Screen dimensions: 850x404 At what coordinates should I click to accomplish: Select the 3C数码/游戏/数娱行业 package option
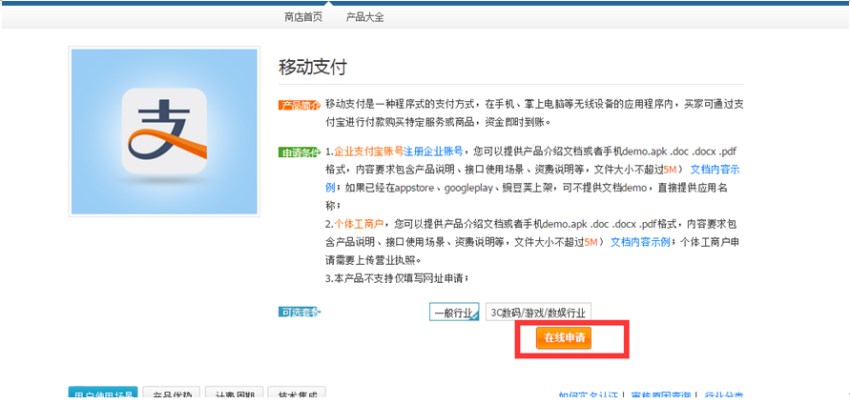click(538, 312)
